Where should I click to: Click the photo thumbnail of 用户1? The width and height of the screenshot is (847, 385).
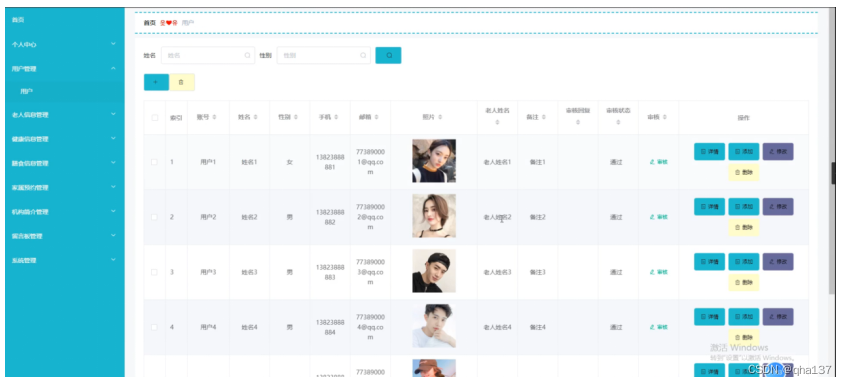coord(434,161)
